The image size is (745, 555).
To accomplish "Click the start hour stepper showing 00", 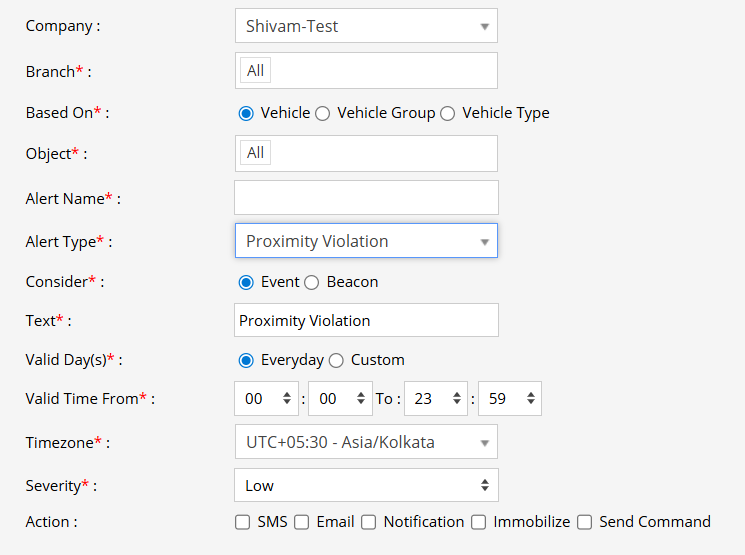I will (266, 398).
